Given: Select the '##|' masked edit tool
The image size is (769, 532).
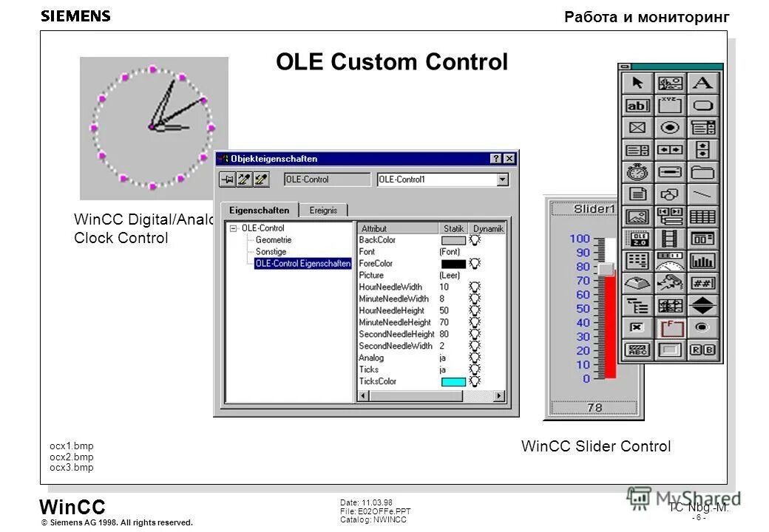Looking at the screenshot, I should (702, 283).
